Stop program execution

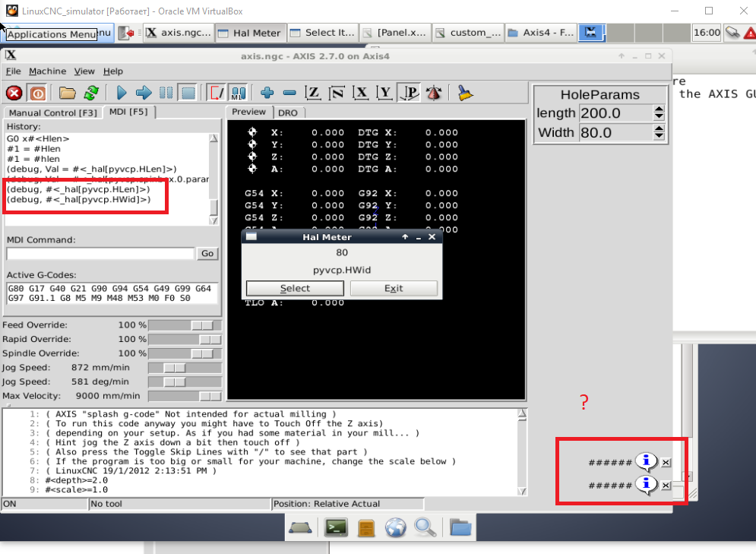188,93
